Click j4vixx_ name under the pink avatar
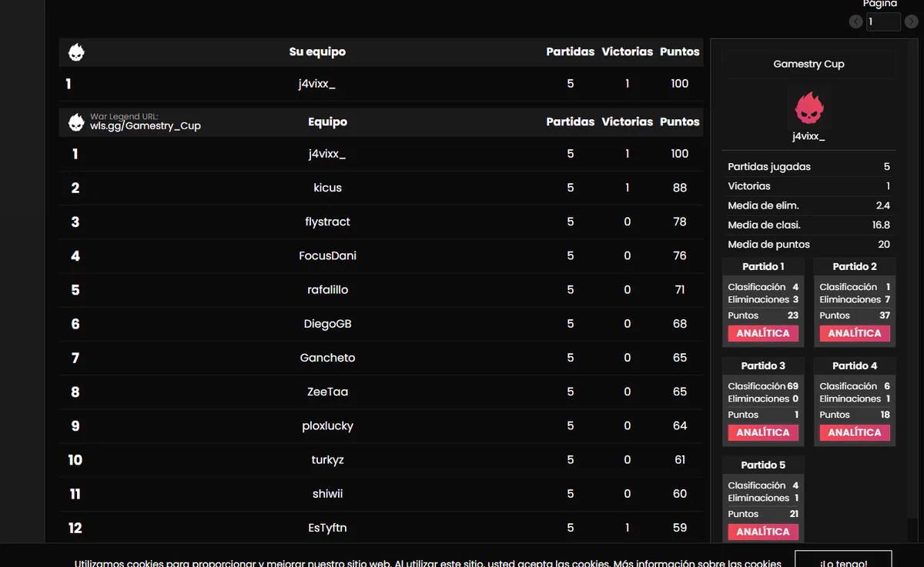Screen dimensions: 924x567 [x=808, y=136]
